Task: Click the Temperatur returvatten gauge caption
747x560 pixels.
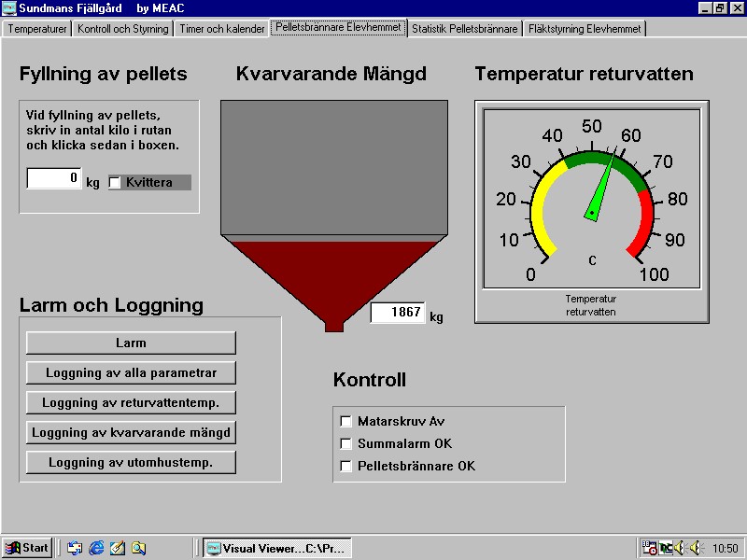Action: coord(591,305)
